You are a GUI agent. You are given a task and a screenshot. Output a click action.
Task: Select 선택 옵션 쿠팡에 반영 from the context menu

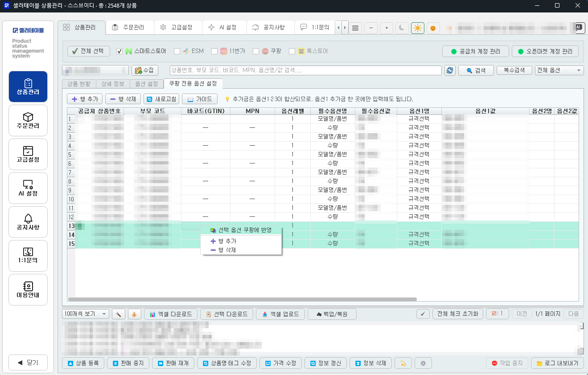click(x=241, y=230)
